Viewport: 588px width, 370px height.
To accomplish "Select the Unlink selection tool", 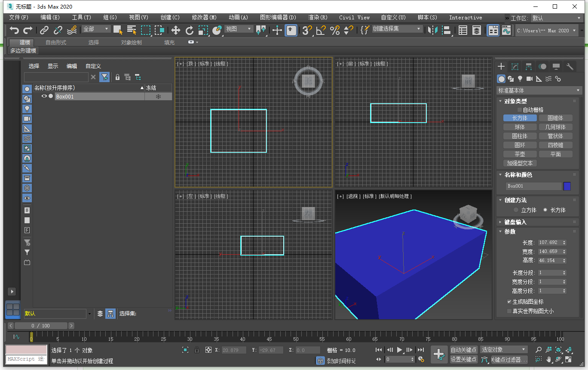I will (58, 30).
